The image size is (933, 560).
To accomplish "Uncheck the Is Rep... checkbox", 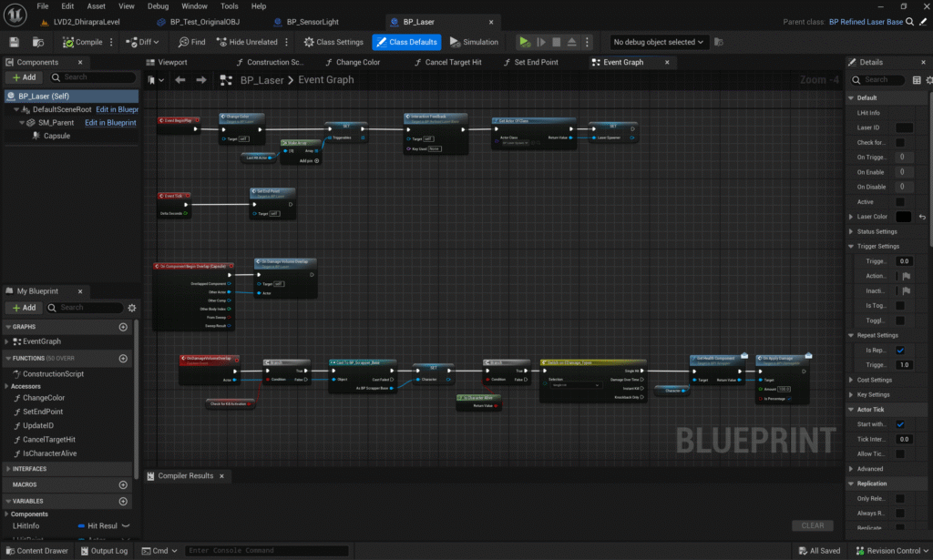I will [899, 351].
